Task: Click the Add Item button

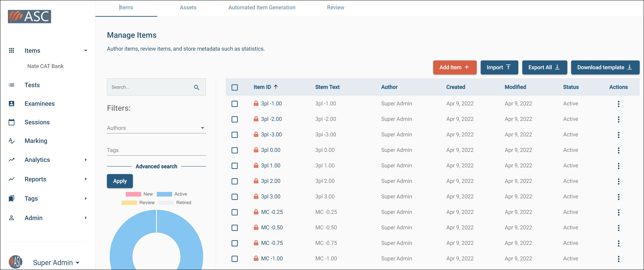Action: click(x=455, y=67)
